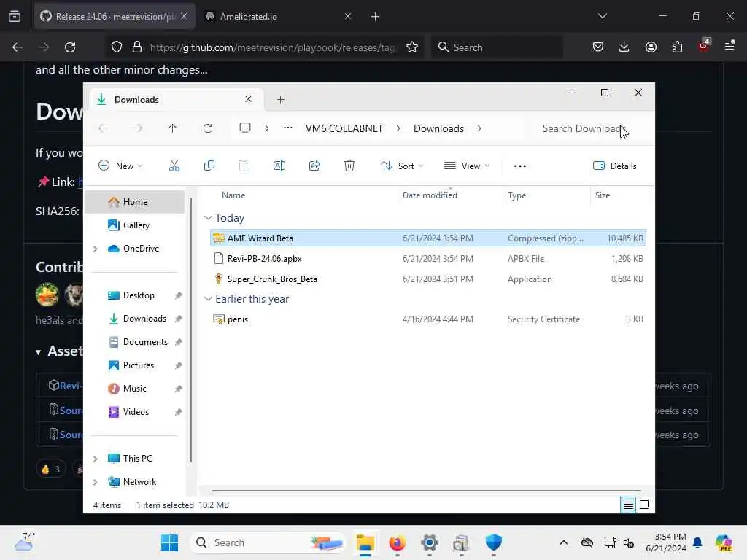Image resolution: width=747 pixels, height=560 pixels.
Task: Refresh the Downloads folder view
Action: [x=208, y=128]
